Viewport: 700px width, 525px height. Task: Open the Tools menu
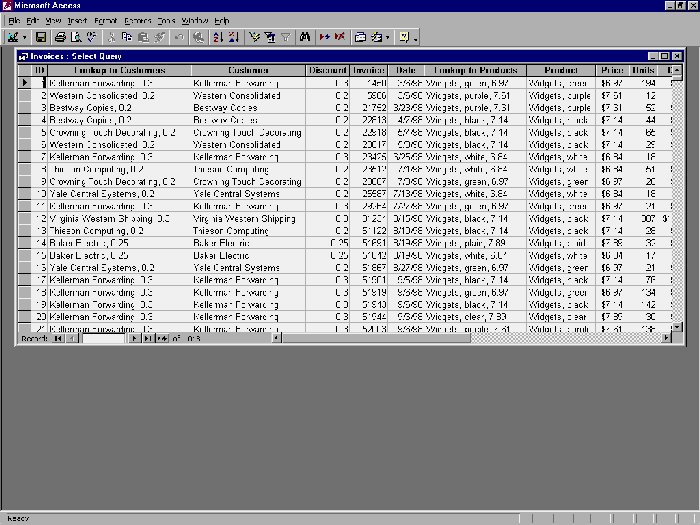166,20
